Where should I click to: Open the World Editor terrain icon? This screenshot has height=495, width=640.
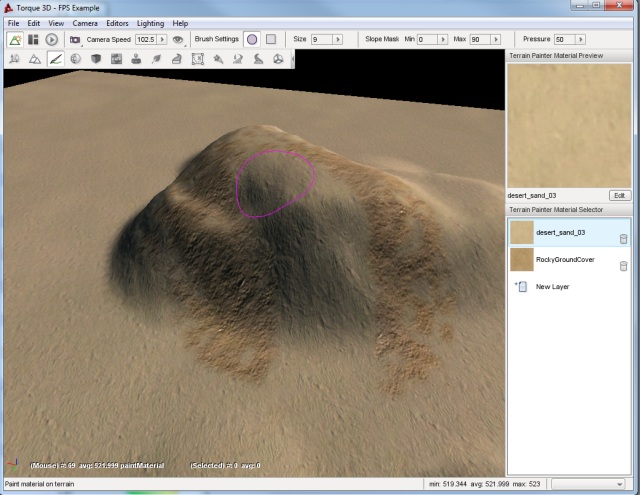[15, 40]
